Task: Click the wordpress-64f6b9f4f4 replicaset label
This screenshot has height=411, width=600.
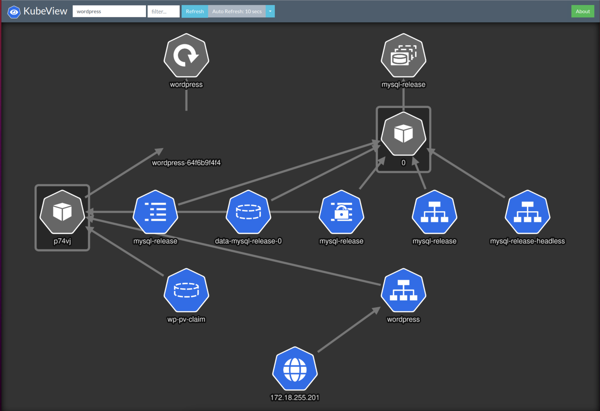Action: [186, 163]
